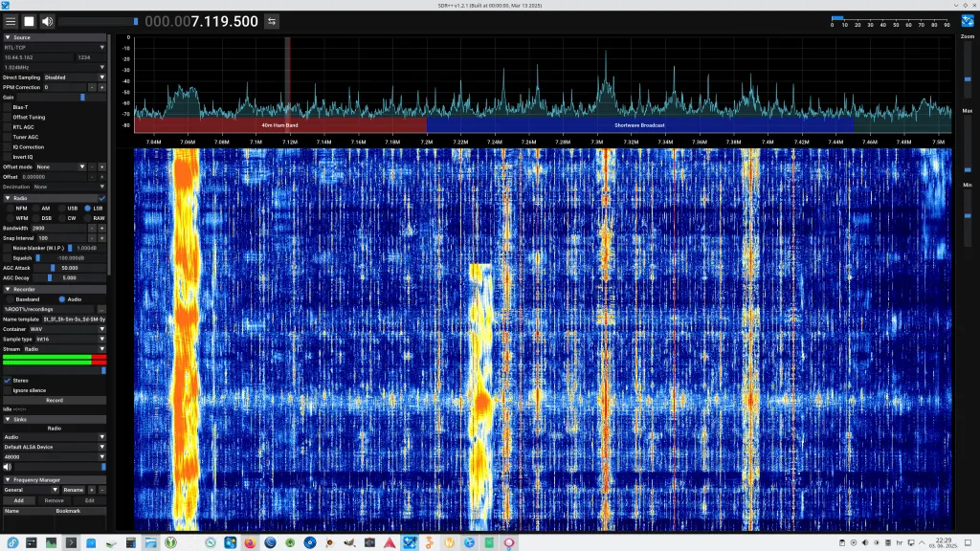Select Baseband recording mode
Image resolution: width=980 pixels, height=551 pixels.
[10, 299]
